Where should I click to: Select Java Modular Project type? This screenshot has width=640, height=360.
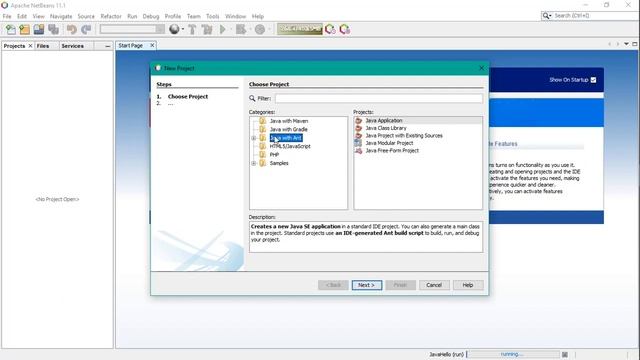coord(389,143)
